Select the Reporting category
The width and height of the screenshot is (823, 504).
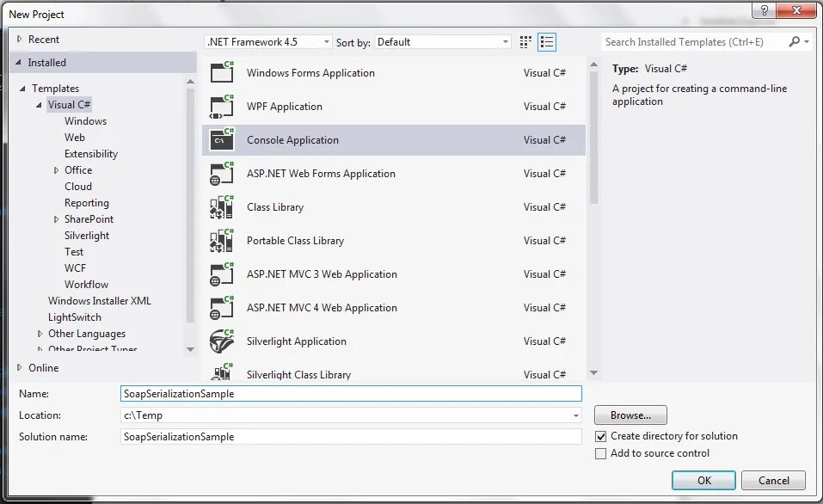pos(87,203)
